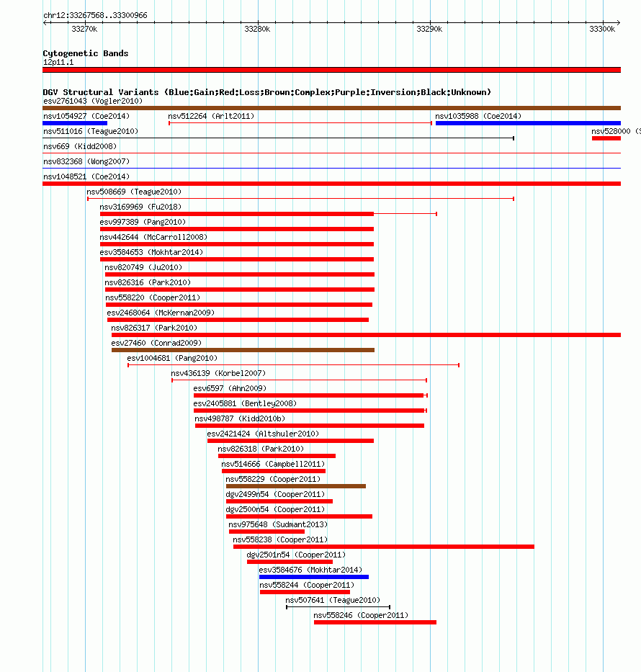641x672 pixels.
Task: Click the 12p11.1 band name text
Action: [58, 62]
